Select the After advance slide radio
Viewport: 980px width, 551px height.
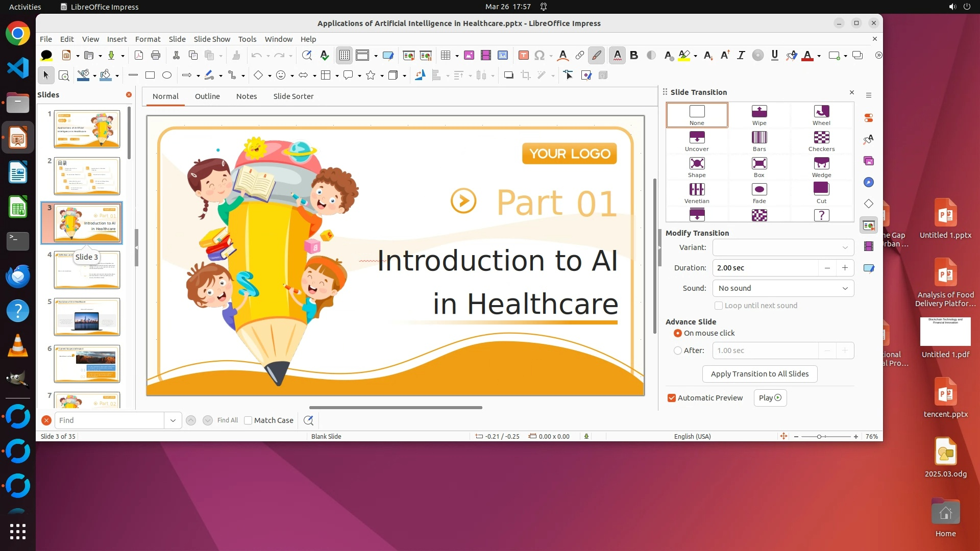click(x=678, y=350)
